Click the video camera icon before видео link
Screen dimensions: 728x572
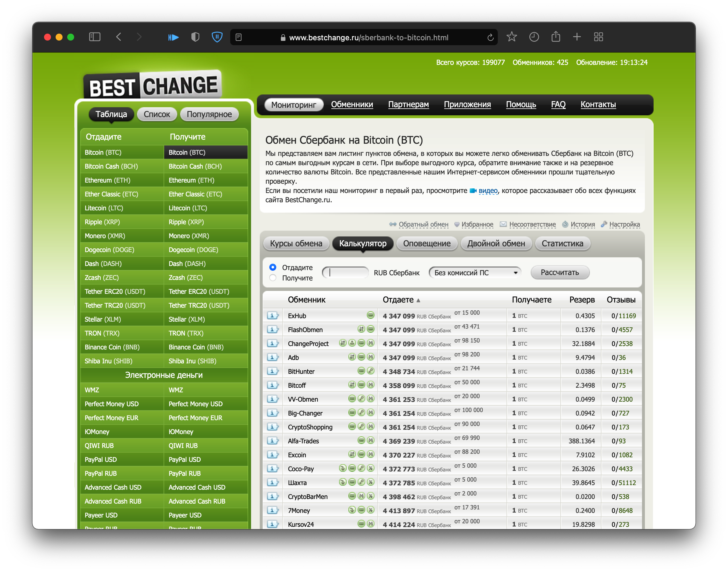(473, 190)
